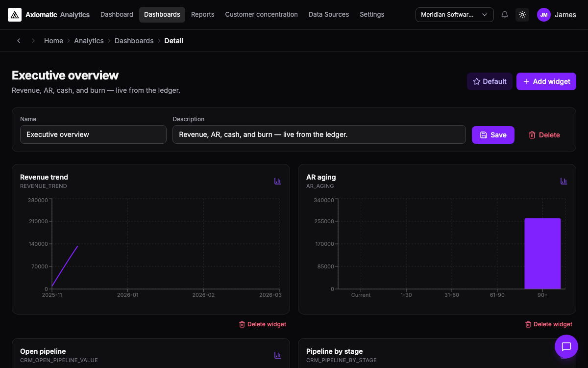The height and width of the screenshot is (368, 588).
Task: Click the James user name
Action: pos(565,15)
